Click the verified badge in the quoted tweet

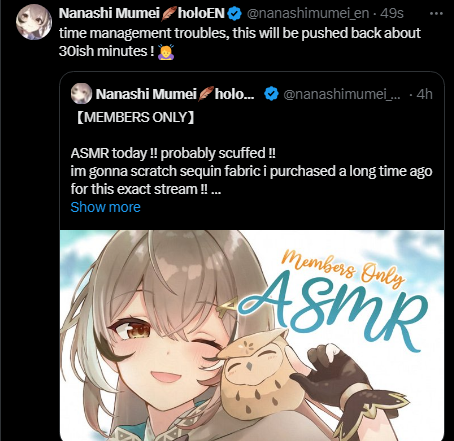271,94
